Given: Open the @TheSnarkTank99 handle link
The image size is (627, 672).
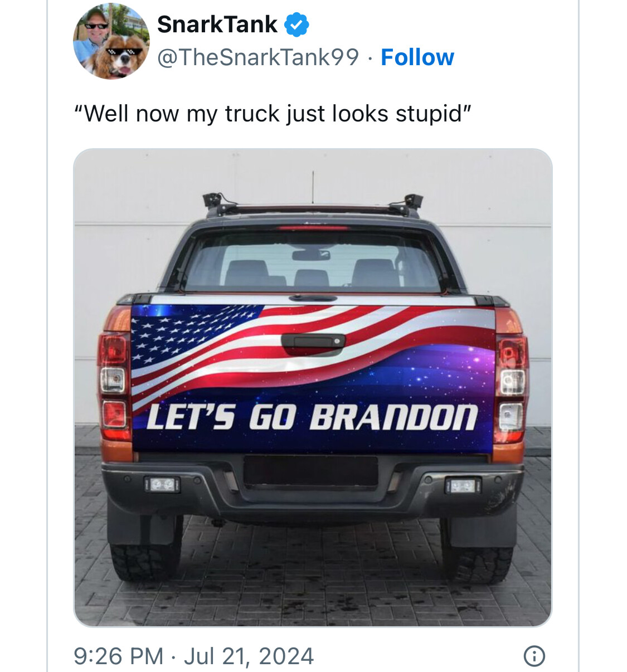Looking at the screenshot, I should [258, 57].
